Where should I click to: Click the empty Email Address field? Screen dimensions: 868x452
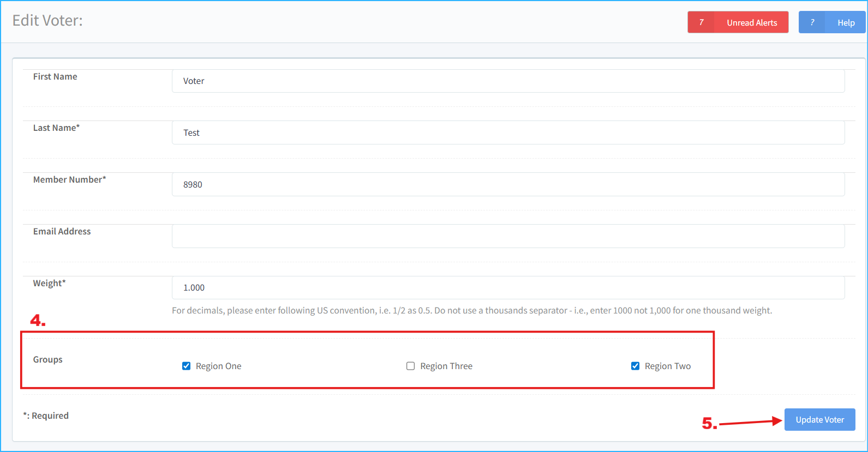[x=507, y=236]
